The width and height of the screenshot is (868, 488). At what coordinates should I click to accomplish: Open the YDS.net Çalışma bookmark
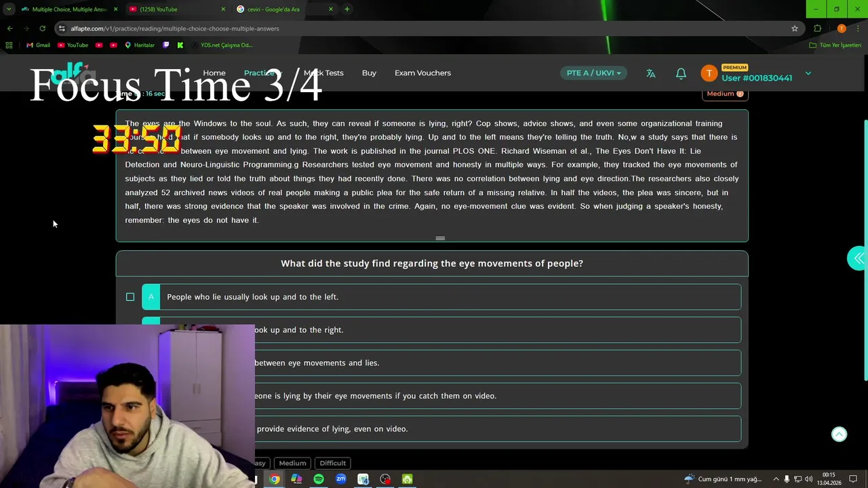222,45
